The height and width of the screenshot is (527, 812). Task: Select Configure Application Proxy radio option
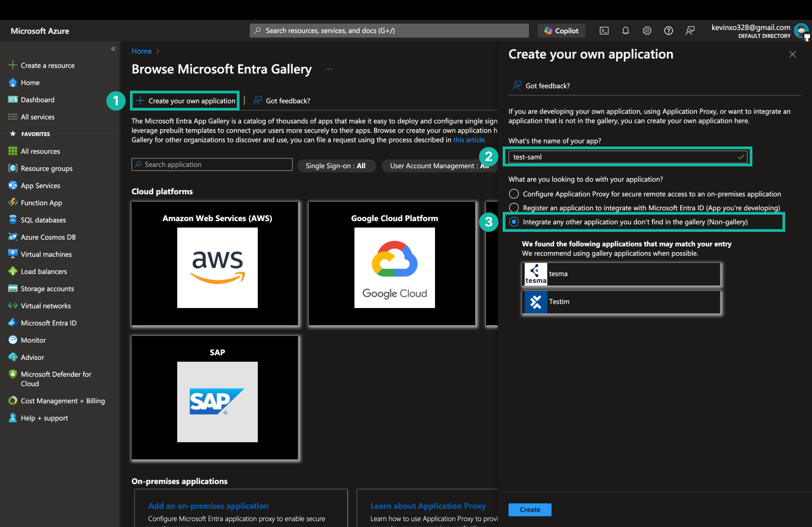(x=514, y=194)
